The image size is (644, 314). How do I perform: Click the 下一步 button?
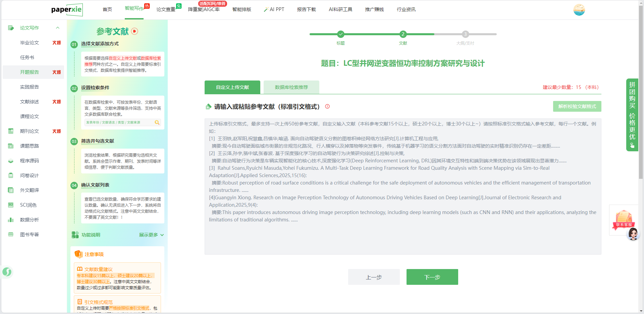[432, 277]
